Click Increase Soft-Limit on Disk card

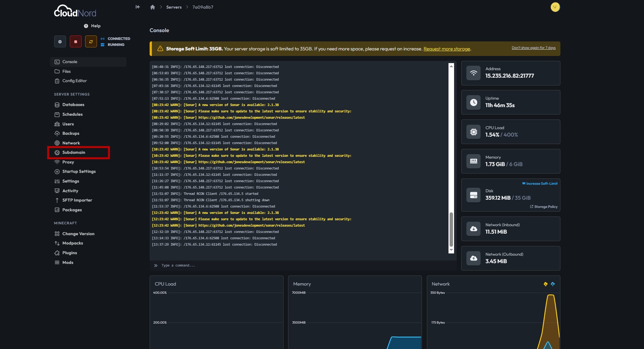tap(541, 184)
